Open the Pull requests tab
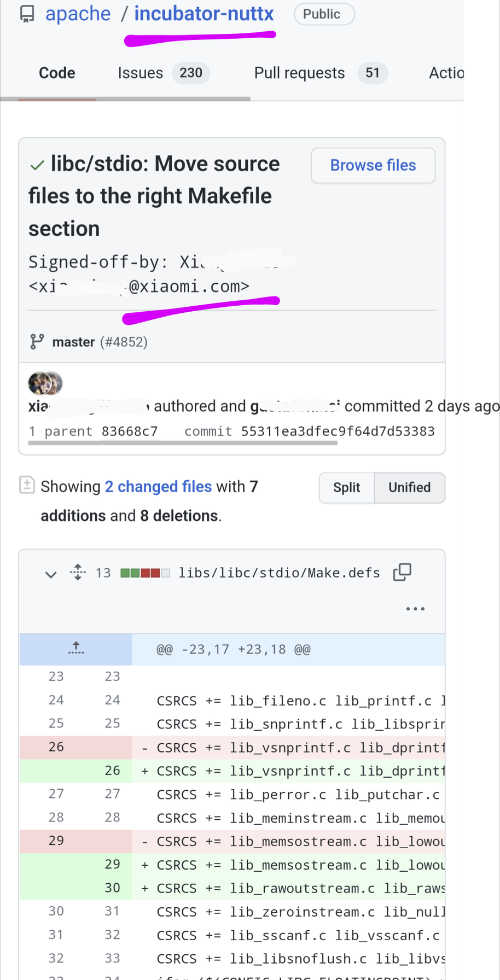Viewport: 500px width, 980px height. (299, 73)
